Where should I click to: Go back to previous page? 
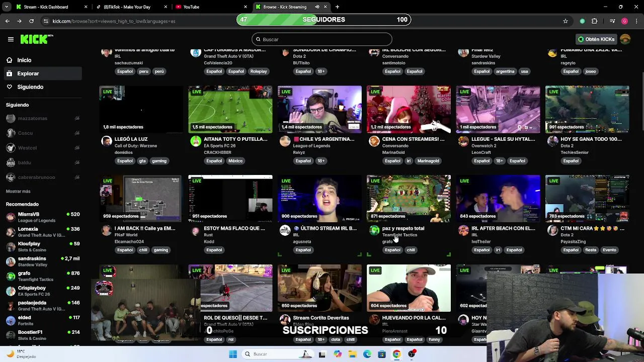(x=8, y=21)
